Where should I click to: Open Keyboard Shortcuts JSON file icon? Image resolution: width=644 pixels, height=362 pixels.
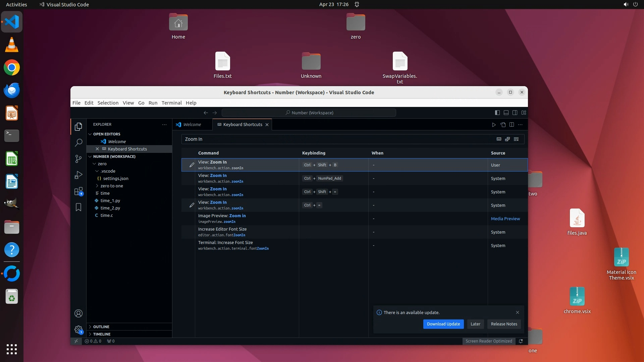tap(503, 125)
